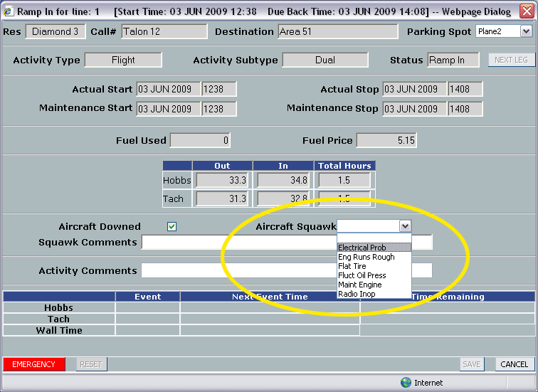Select Fluct Oil Press squawk option
This screenshot has height=392, width=538.
(x=374, y=275)
